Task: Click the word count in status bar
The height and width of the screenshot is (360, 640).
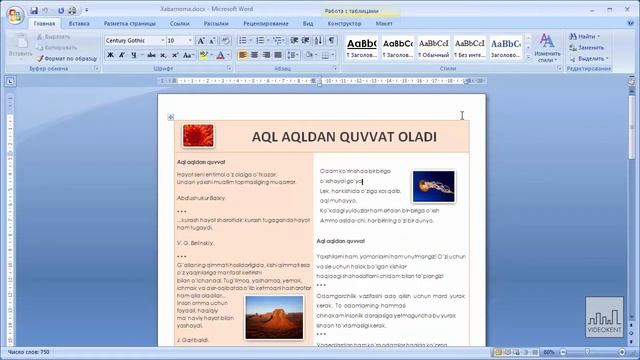Action: pyautogui.click(x=29, y=352)
